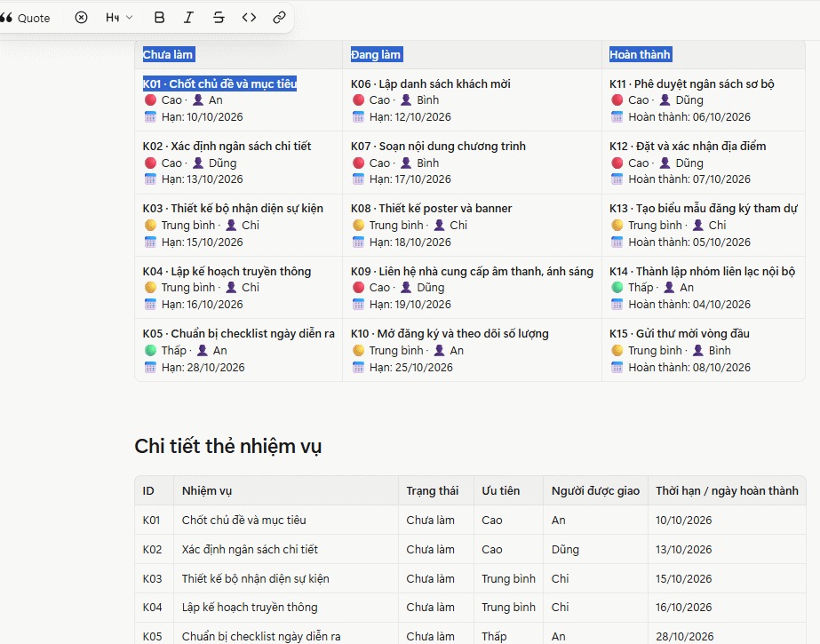Click the highlighted "Chưa làm" board column header

coord(168,54)
